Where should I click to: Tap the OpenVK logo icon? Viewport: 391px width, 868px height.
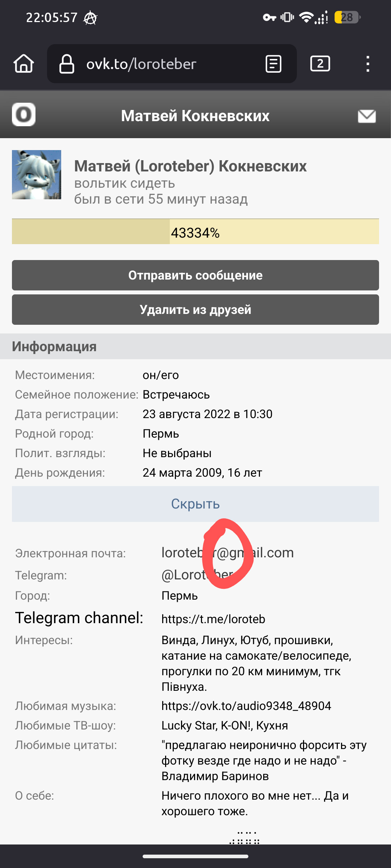[x=24, y=114]
